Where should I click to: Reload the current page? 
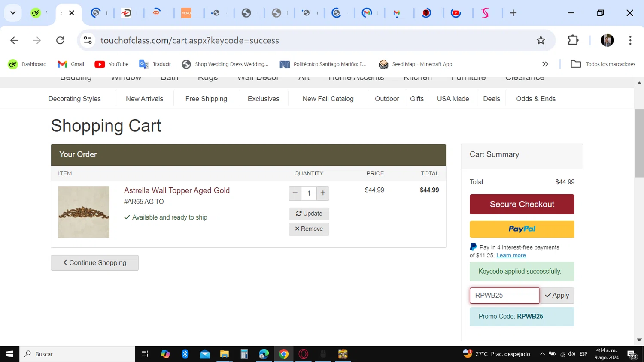pyautogui.click(x=60, y=40)
